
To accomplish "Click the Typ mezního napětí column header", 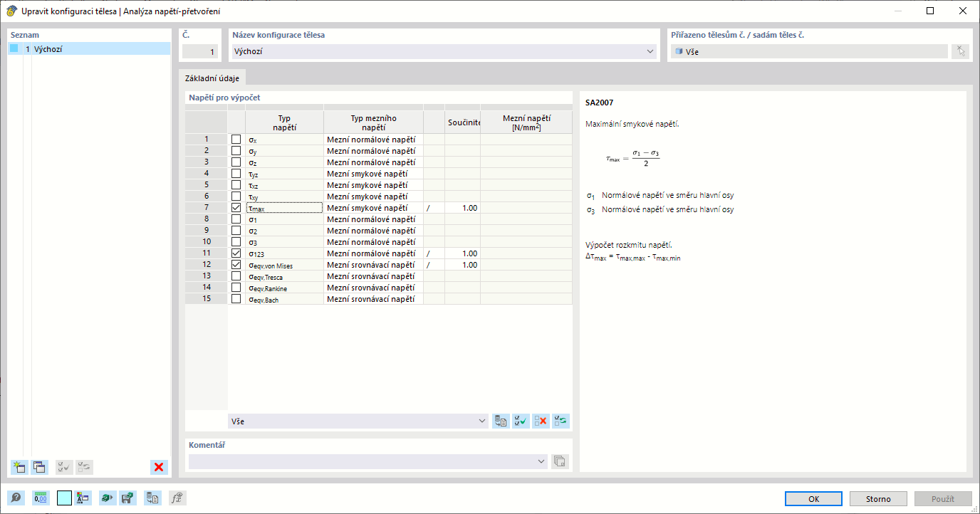I will point(373,122).
